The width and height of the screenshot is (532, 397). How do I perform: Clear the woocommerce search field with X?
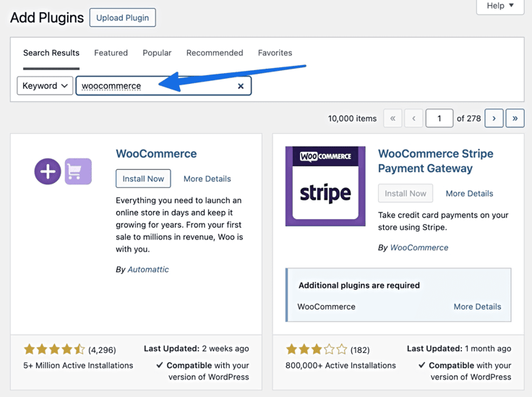[x=241, y=86]
